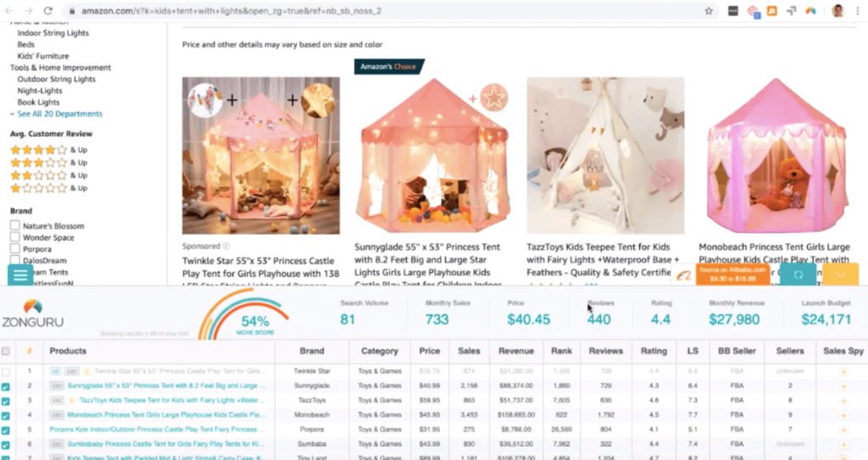
Task: Click the Amazon URL address bar
Action: tap(387, 11)
